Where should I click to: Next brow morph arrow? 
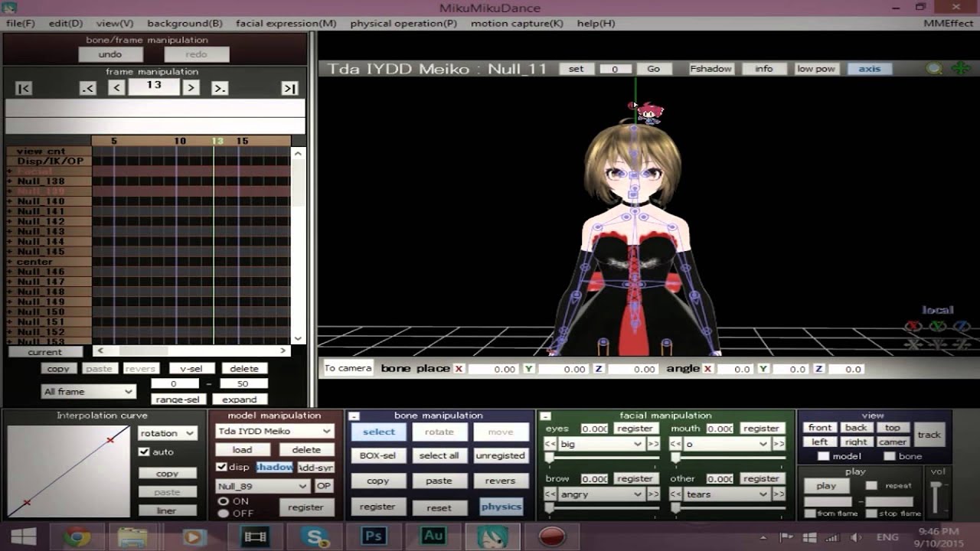[653, 494]
